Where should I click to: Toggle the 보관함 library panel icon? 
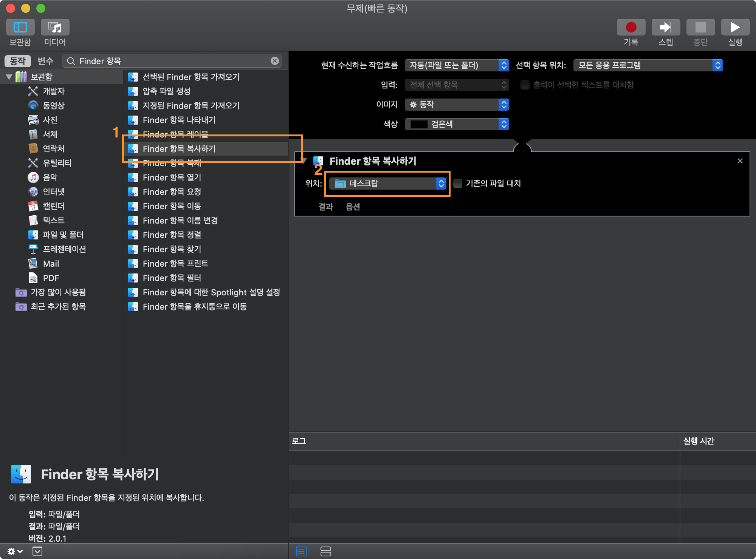(20, 27)
